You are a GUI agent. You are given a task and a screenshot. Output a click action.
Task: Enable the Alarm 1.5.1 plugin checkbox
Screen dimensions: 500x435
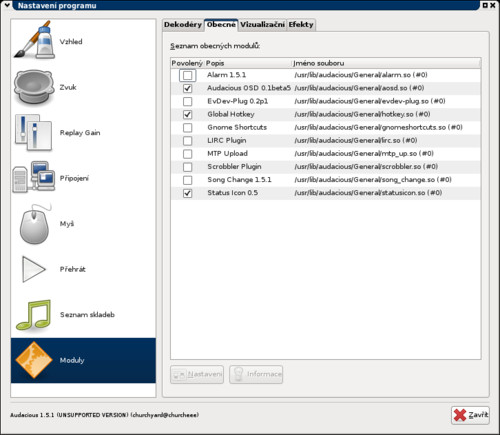pyautogui.click(x=187, y=75)
